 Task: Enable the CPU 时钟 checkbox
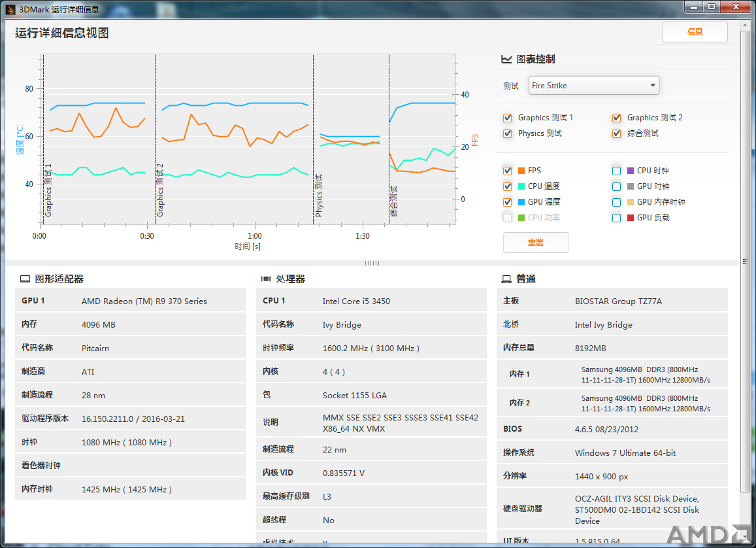(x=616, y=171)
